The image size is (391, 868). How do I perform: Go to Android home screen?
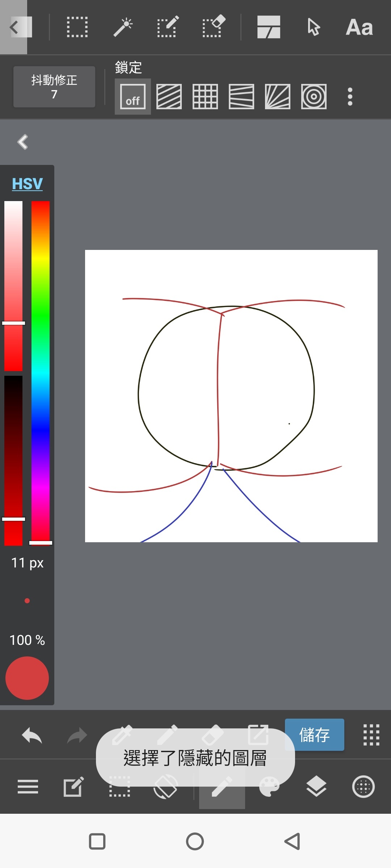[x=195, y=841]
